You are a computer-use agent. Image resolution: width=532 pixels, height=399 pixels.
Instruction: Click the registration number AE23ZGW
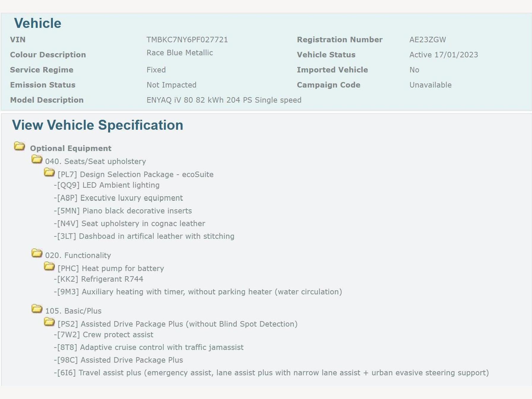(427, 40)
